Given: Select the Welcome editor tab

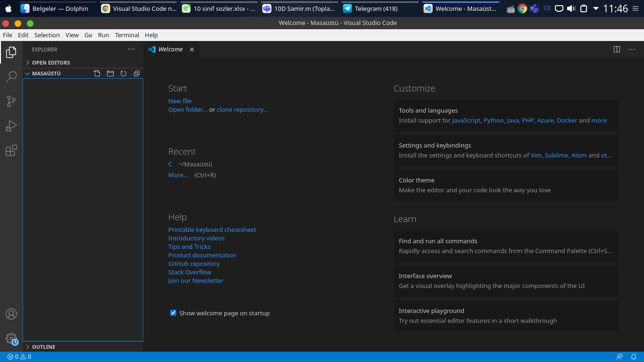Looking at the screenshot, I should pos(172,49).
